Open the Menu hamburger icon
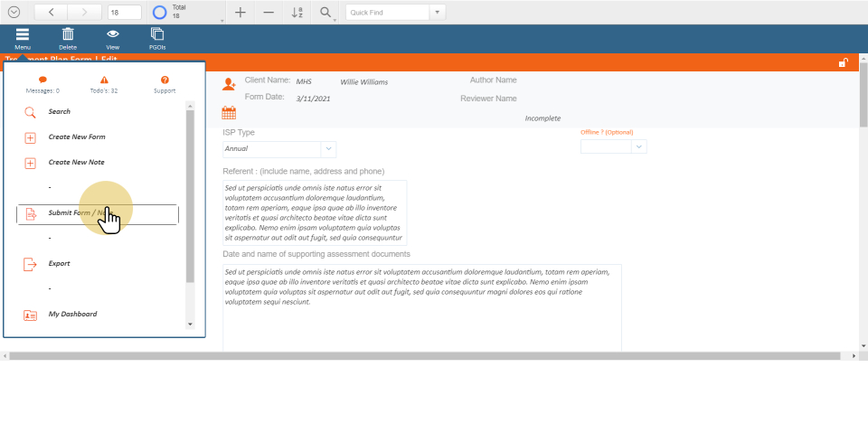This screenshot has height=424, width=868. click(23, 34)
